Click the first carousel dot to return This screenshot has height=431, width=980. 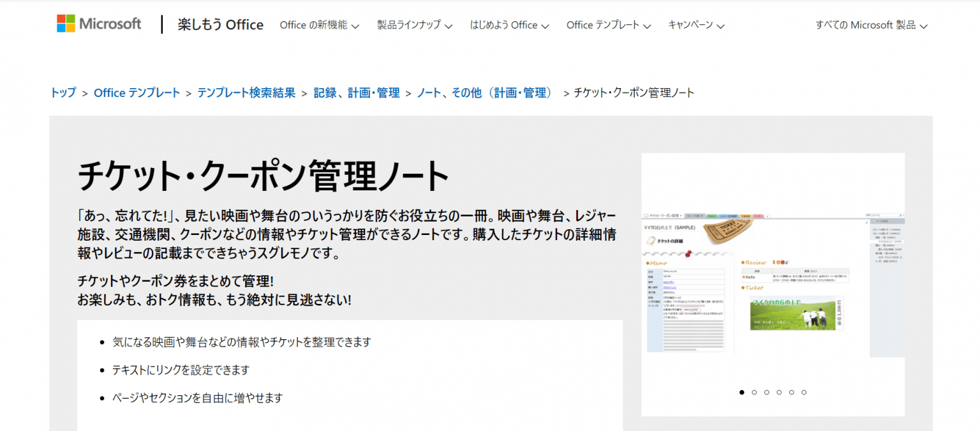[x=741, y=392]
